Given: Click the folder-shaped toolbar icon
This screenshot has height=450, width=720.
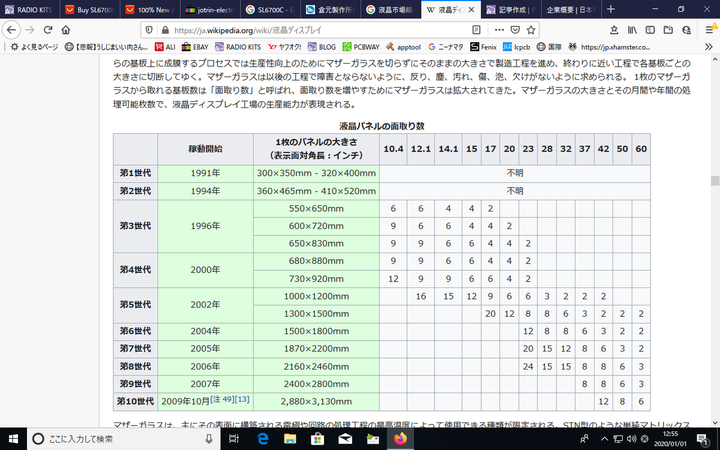Looking at the screenshot, I should point(668,30).
